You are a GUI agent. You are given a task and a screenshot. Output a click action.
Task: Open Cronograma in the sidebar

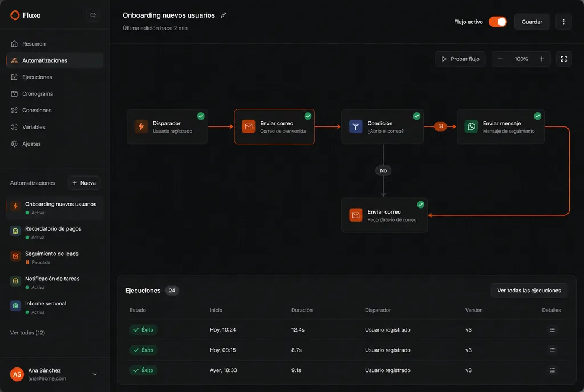[55, 93]
